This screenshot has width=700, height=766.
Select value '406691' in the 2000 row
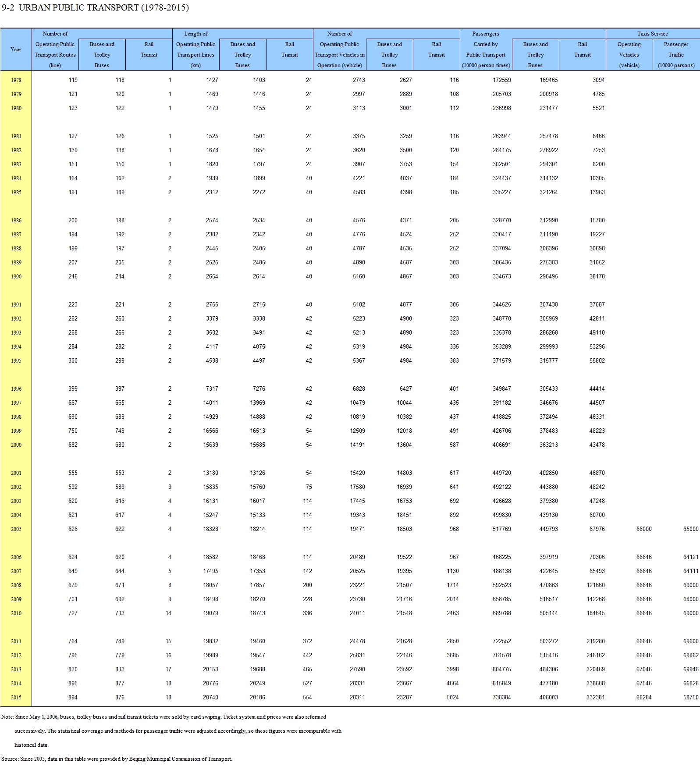click(502, 445)
